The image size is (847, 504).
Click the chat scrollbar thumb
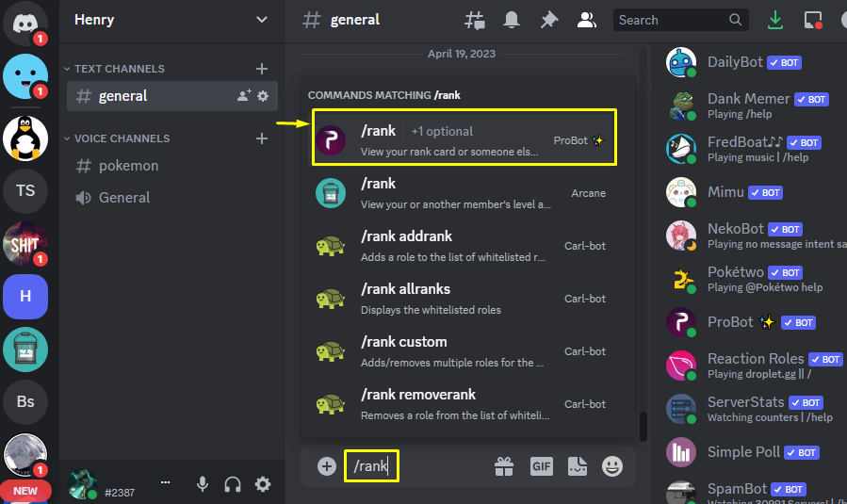[643, 427]
